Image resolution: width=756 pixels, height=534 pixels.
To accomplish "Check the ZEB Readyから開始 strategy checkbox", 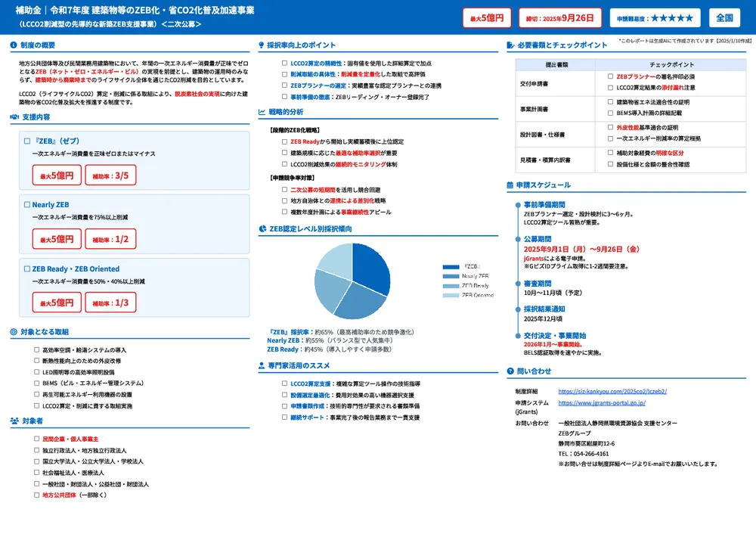I will [x=284, y=141].
